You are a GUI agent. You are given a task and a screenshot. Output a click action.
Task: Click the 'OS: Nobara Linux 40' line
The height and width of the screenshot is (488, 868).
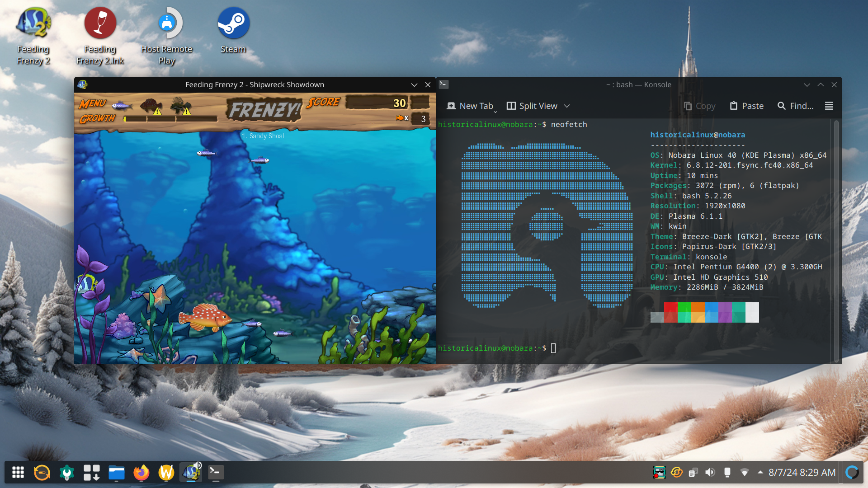click(x=738, y=155)
